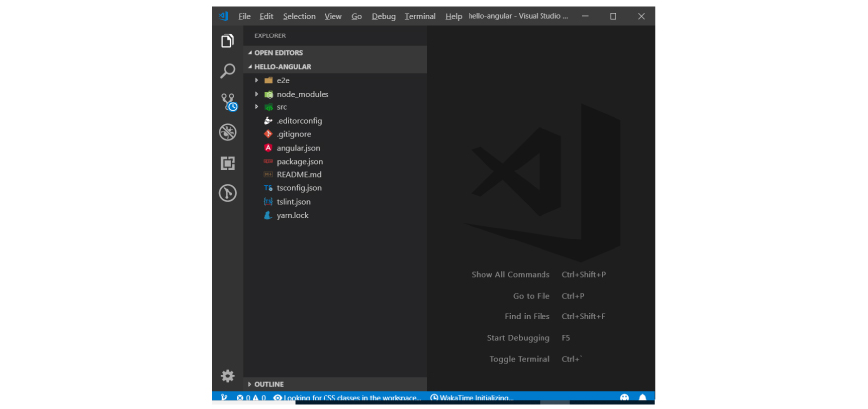
Task: Click the Go to File hint text
Action: [x=532, y=296]
